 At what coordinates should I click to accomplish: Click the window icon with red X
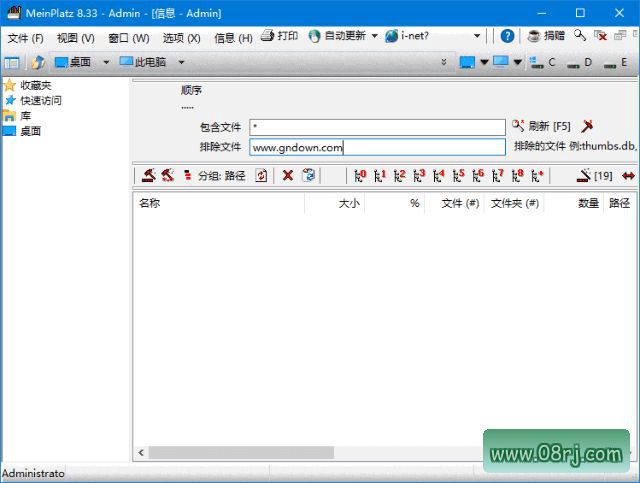(x=600, y=36)
